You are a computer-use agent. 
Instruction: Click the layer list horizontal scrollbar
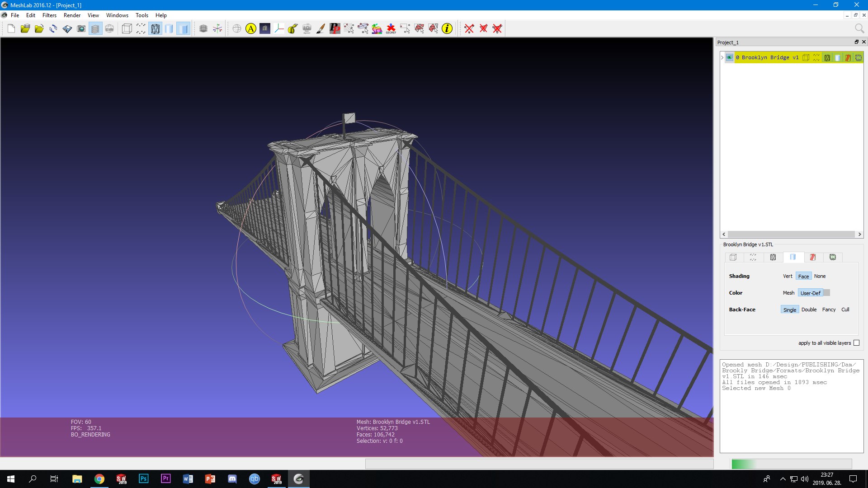point(791,234)
